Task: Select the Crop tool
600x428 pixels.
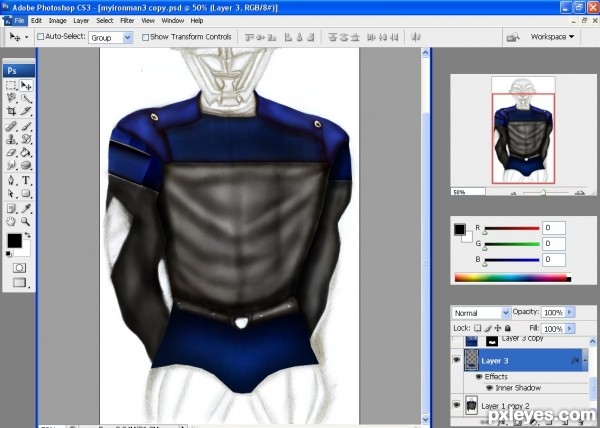Action: [11, 111]
